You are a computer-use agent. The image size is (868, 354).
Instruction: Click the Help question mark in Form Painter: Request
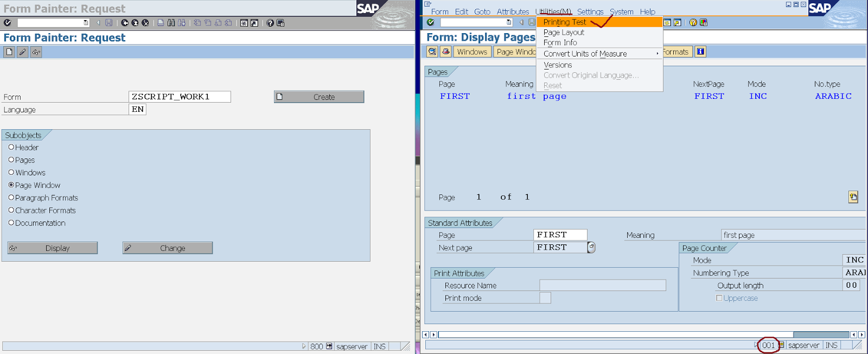click(270, 23)
